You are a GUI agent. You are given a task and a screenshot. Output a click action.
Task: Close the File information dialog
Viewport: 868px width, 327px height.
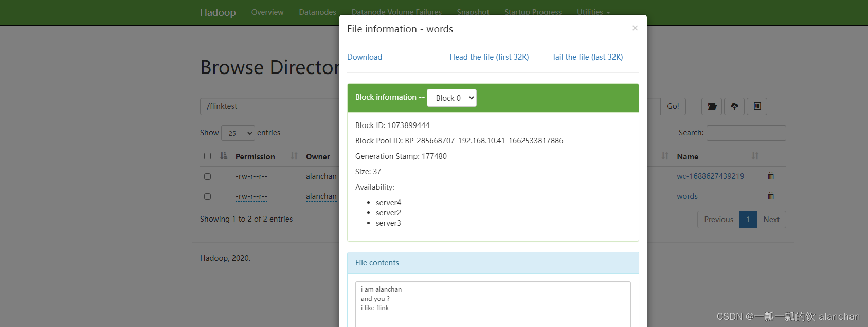coord(635,28)
